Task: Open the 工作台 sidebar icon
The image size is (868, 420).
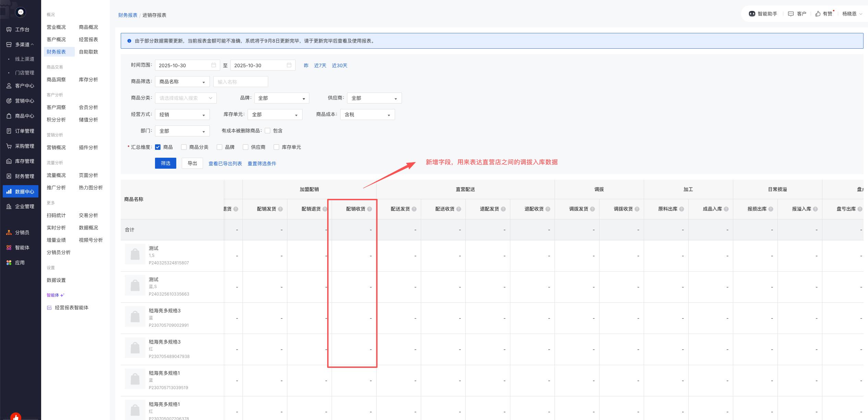Action: [x=9, y=29]
